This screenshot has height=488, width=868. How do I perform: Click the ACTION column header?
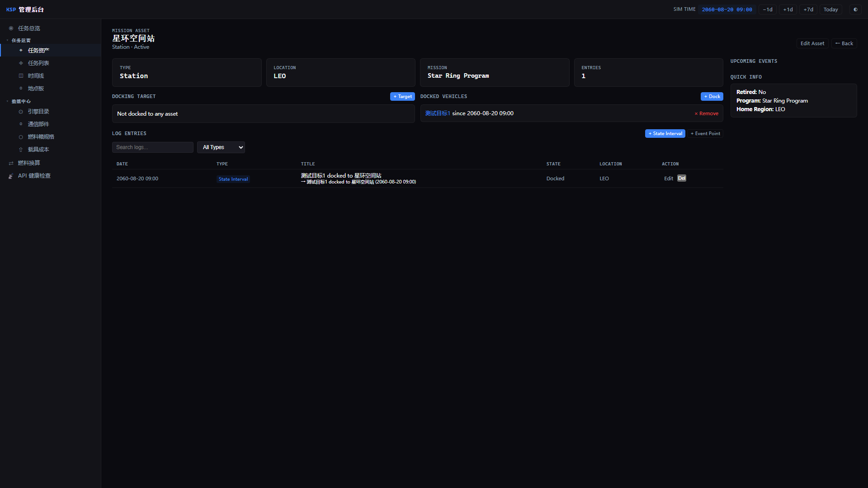pyautogui.click(x=670, y=164)
